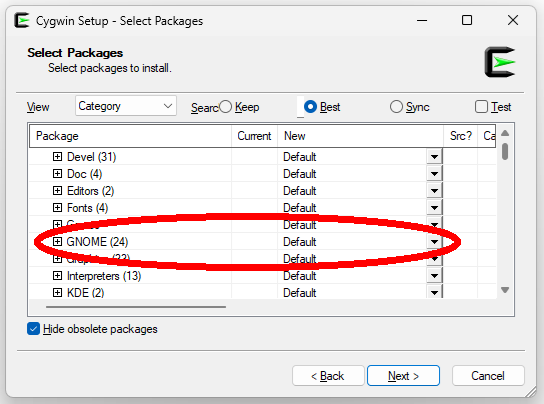
Task: Click the Fonts (4) row label
Action: point(87,208)
